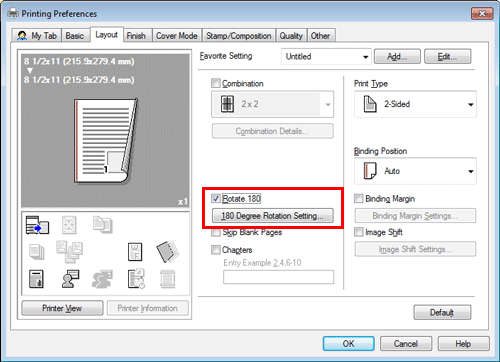
Task: Click the "Favorite Setting" label
Action: [226, 56]
